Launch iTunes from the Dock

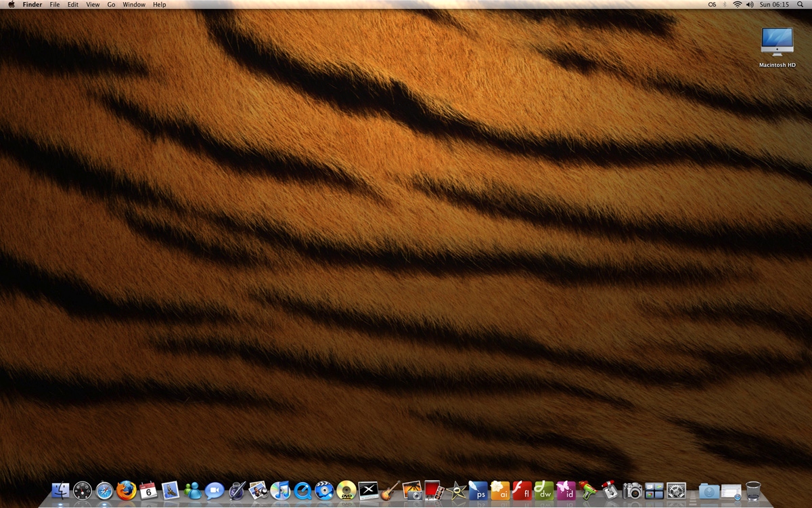click(280, 490)
